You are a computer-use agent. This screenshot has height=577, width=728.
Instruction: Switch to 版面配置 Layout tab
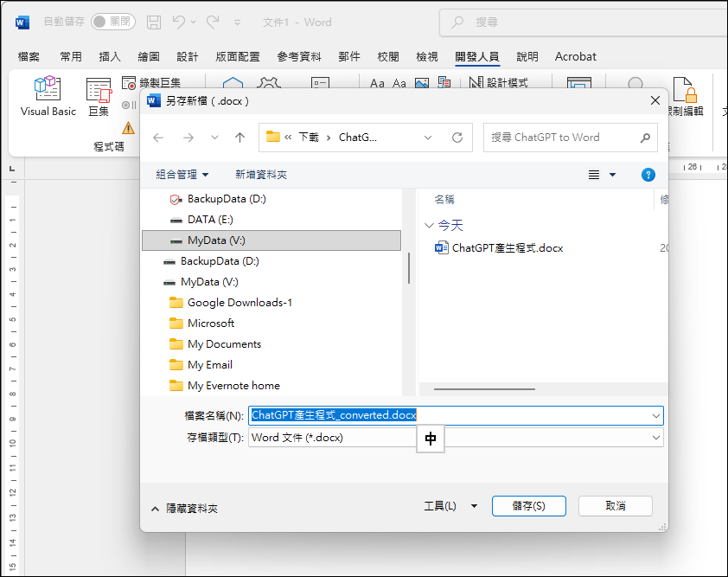pyautogui.click(x=238, y=57)
